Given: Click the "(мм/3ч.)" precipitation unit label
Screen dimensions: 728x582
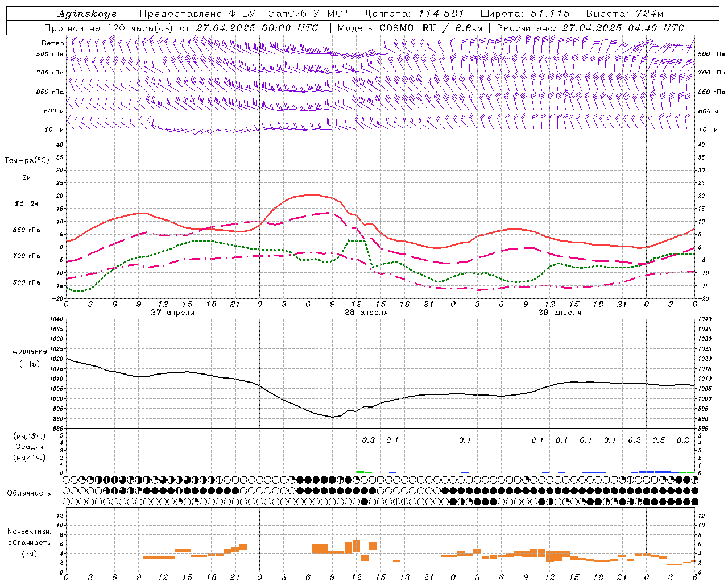Looking at the screenshot, I should (x=29, y=436).
